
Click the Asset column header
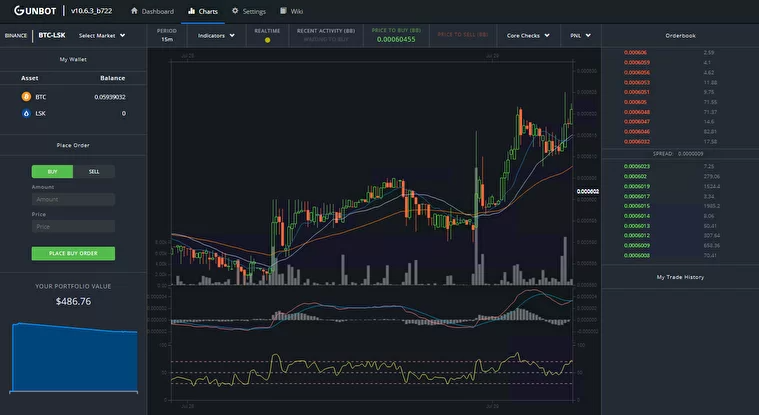(30, 78)
